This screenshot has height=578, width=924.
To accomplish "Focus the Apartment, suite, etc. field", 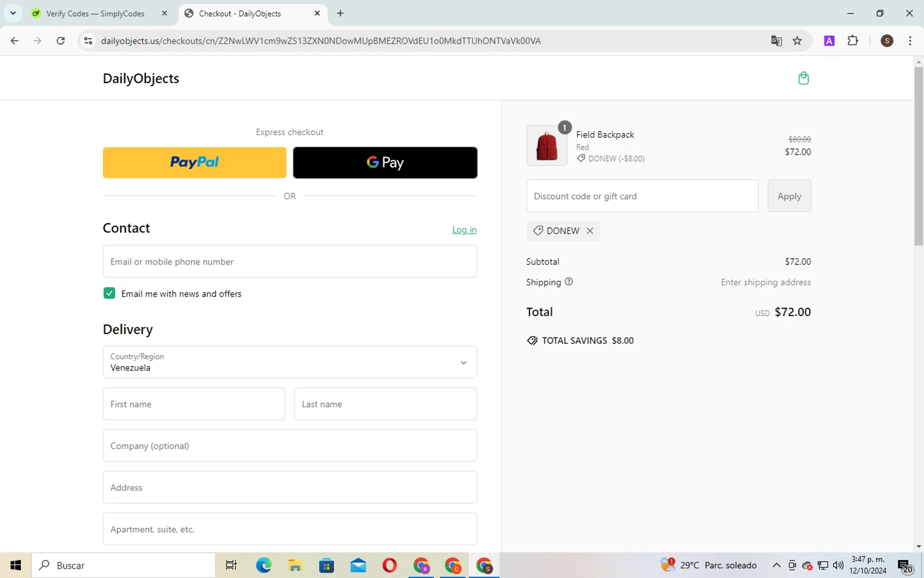I will 290,529.
